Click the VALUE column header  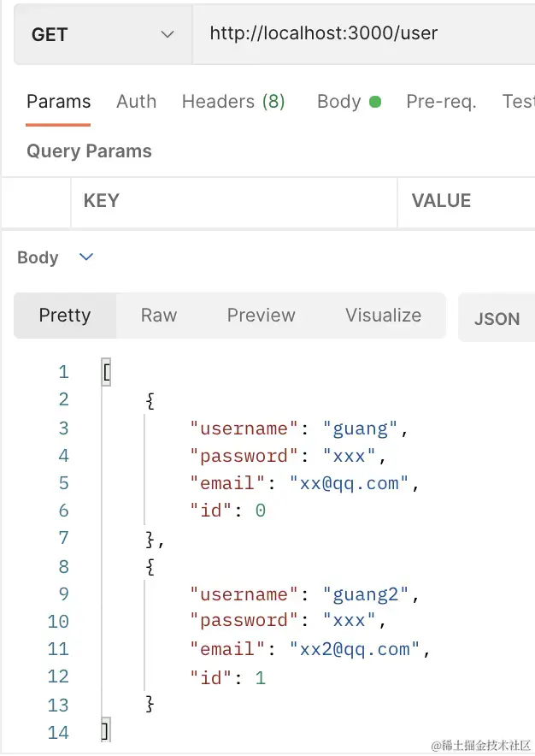click(441, 201)
